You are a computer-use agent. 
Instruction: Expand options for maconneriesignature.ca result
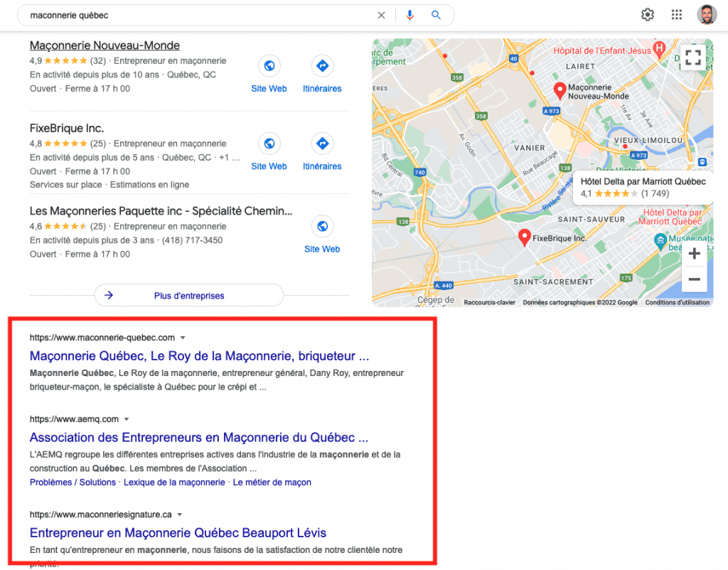[x=180, y=515]
